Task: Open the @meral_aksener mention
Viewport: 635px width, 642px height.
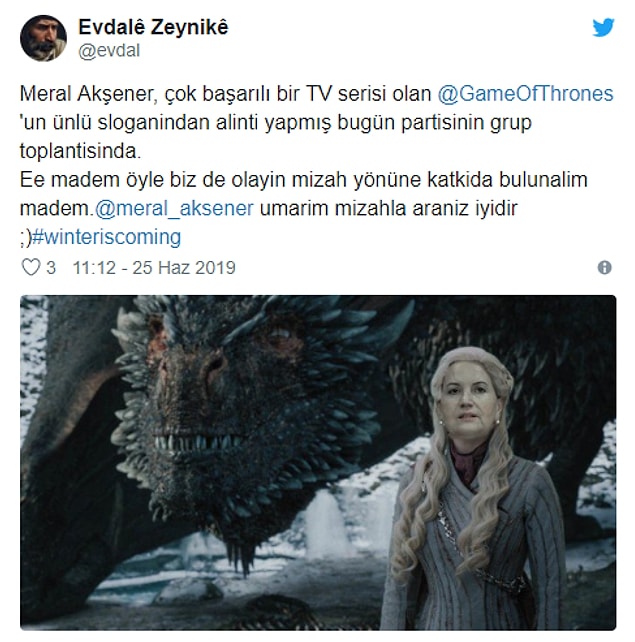Action: click(174, 208)
